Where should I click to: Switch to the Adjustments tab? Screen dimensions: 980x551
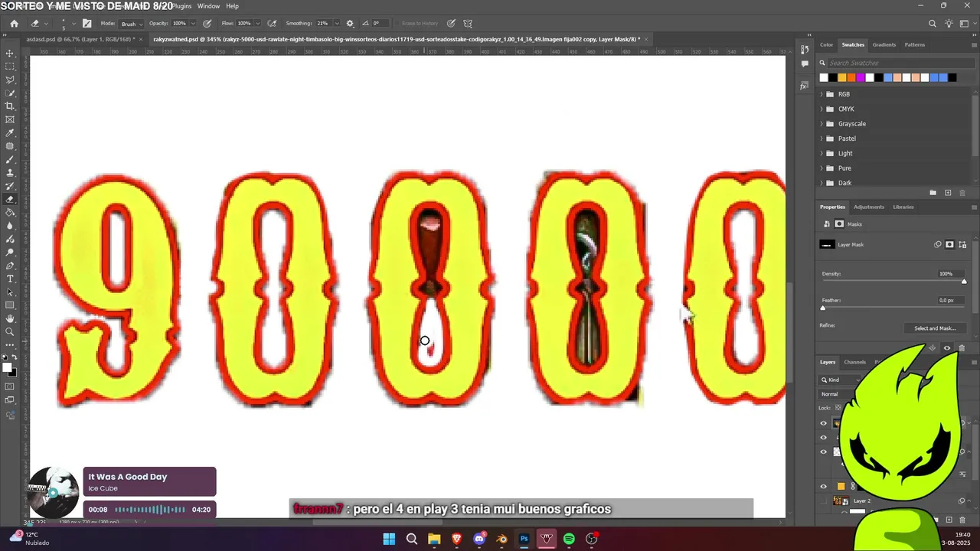pos(869,207)
